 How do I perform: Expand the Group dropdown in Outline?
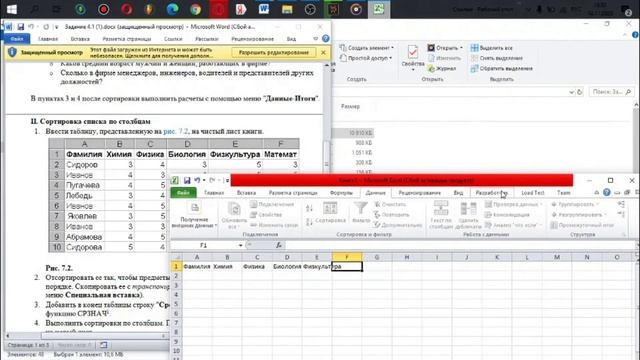point(597,204)
